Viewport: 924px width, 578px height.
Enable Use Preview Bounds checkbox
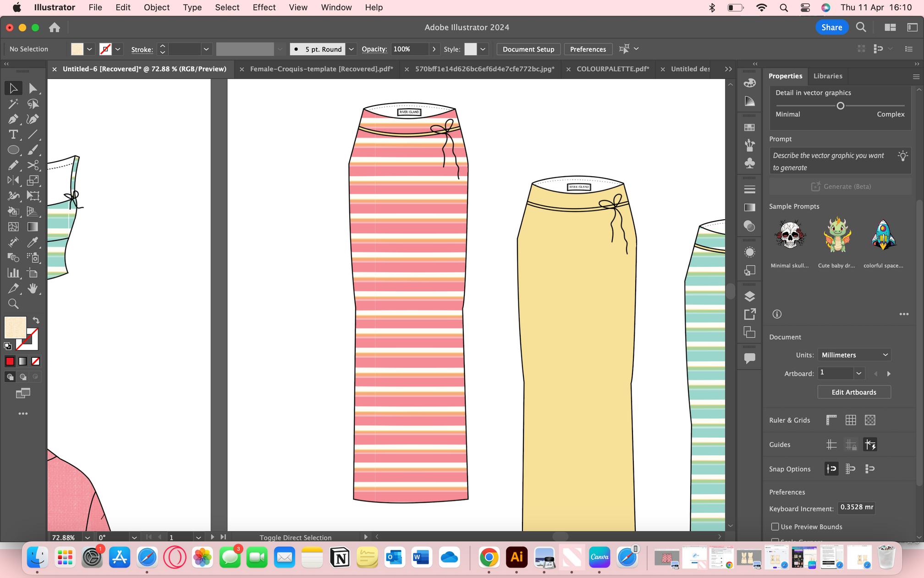(x=775, y=527)
